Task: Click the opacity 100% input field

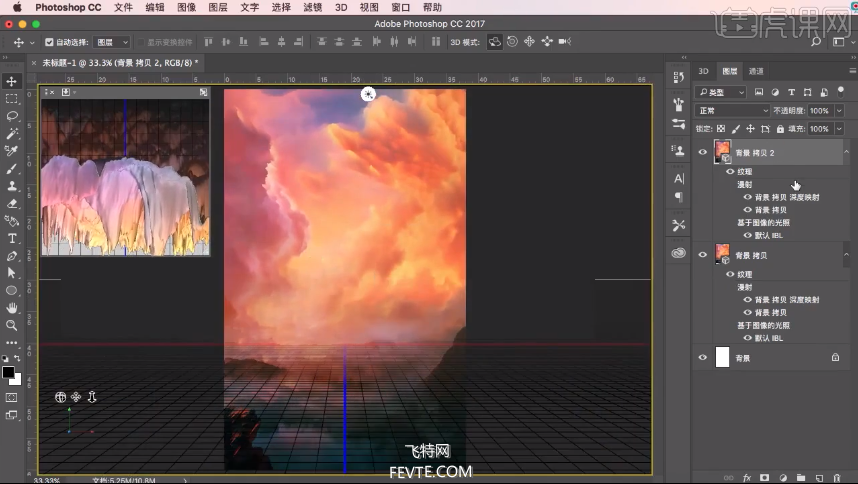Action: click(819, 110)
